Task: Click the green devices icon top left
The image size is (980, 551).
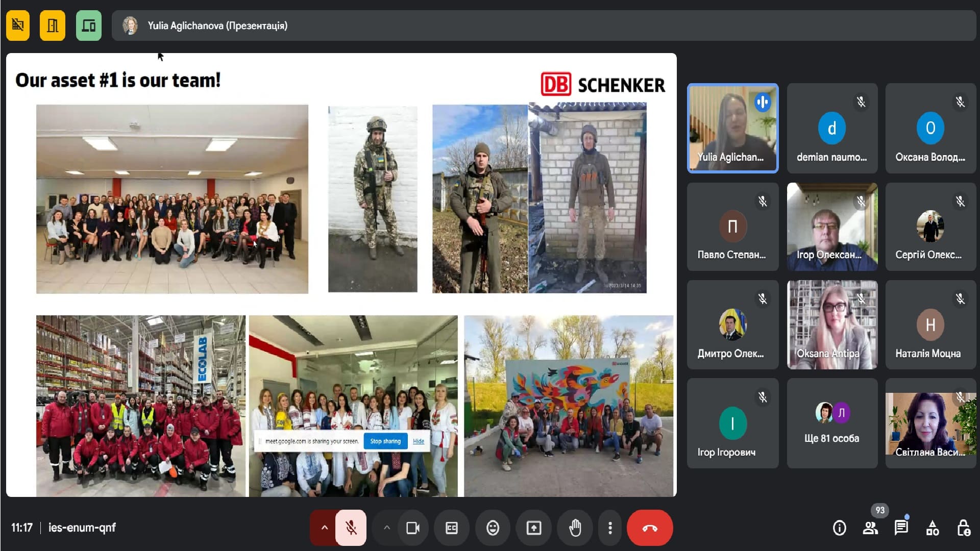Action: [89, 26]
